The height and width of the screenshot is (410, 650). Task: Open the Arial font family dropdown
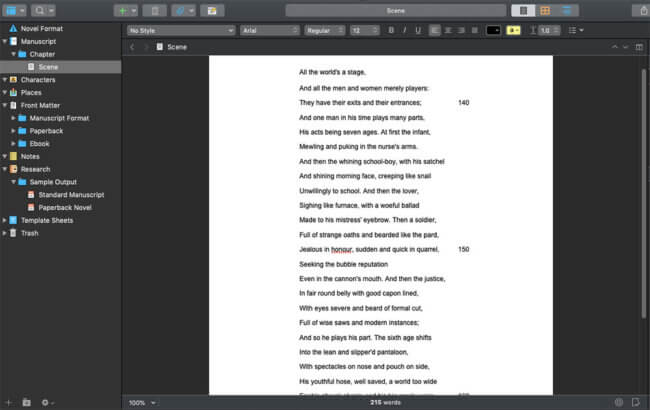[268, 30]
